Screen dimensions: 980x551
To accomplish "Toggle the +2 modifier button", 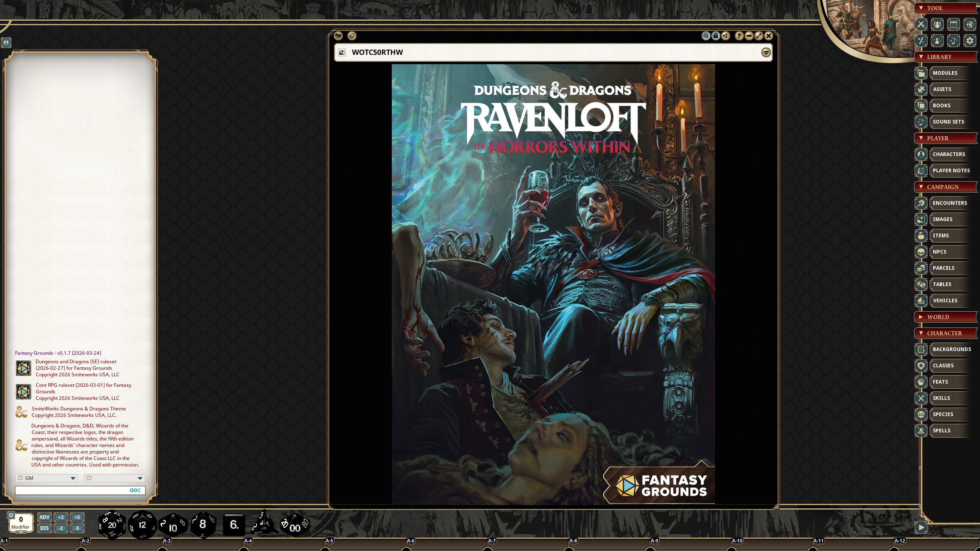I will tap(61, 517).
